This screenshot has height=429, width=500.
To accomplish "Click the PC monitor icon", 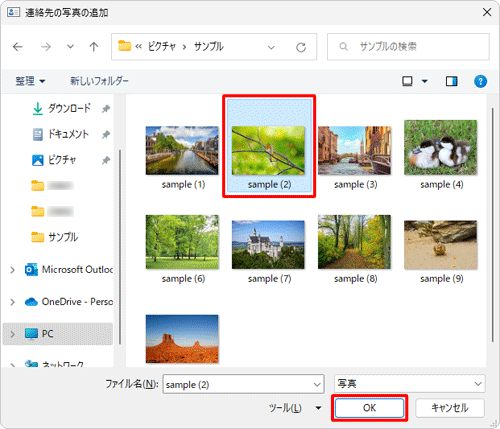I will [x=31, y=334].
